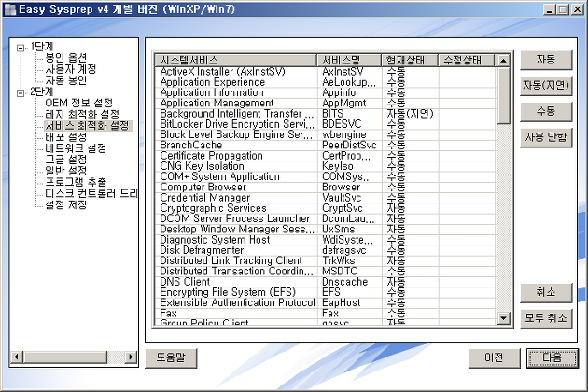588x392 pixels.
Task: Open 도움말 help button
Action: pos(171,357)
